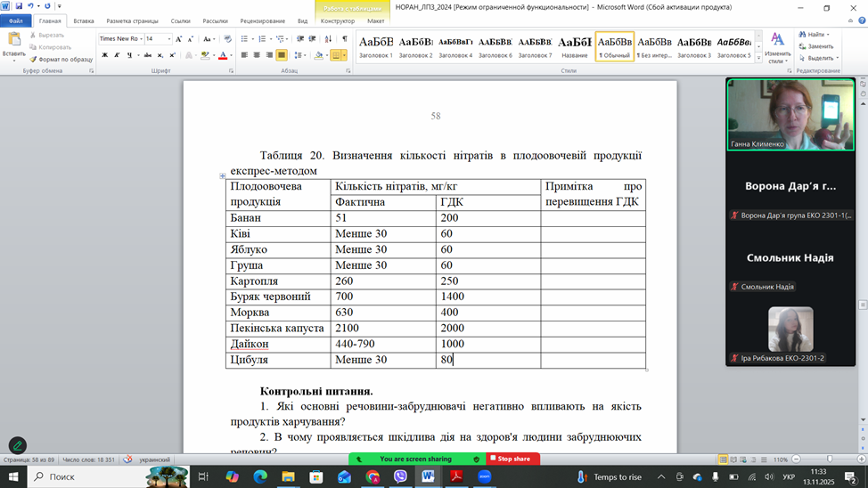Click the Заменить (Replace) button
The image size is (868, 488).
coord(816,46)
